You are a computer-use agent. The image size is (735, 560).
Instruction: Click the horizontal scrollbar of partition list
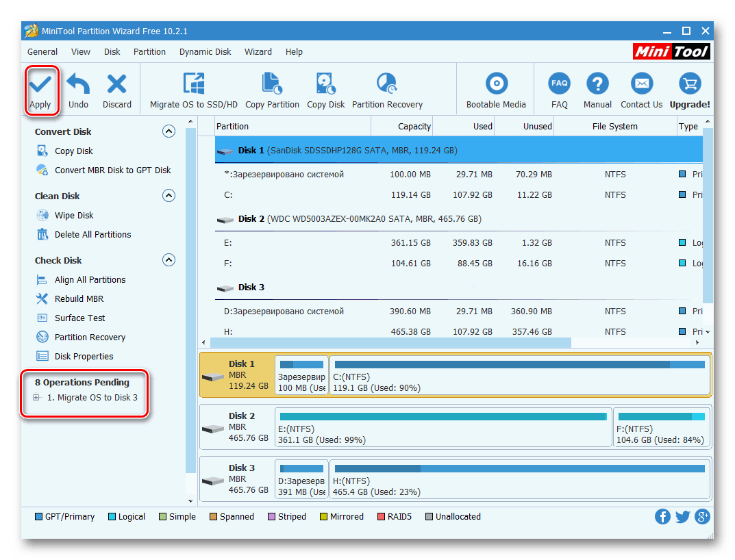(x=390, y=342)
